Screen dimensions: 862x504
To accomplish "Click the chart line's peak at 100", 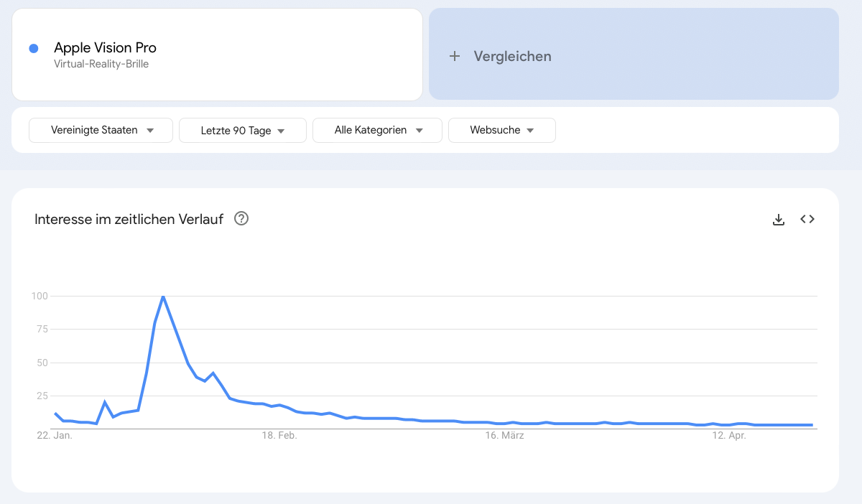I will [163, 296].
